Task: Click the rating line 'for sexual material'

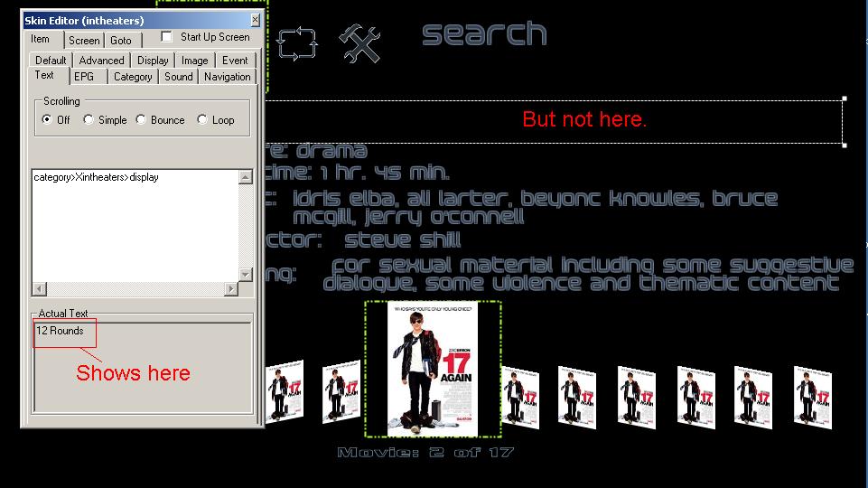Action: [593, 265]
